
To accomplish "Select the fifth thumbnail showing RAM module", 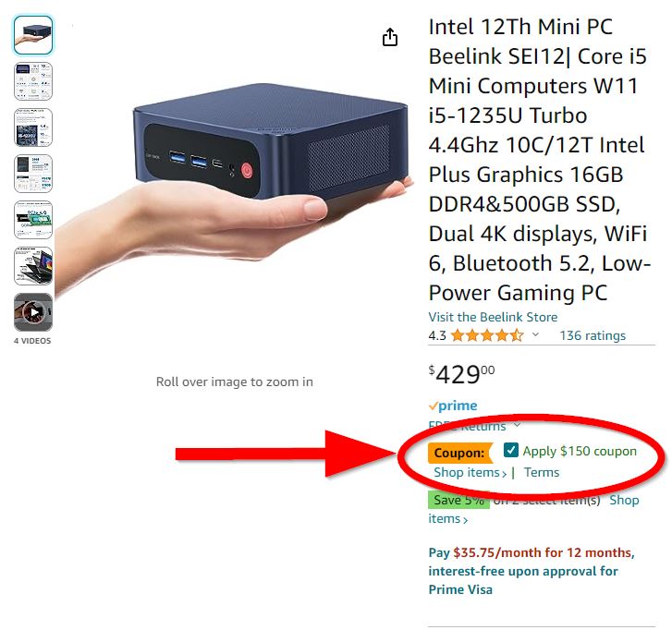I will [x=33, y=220].
